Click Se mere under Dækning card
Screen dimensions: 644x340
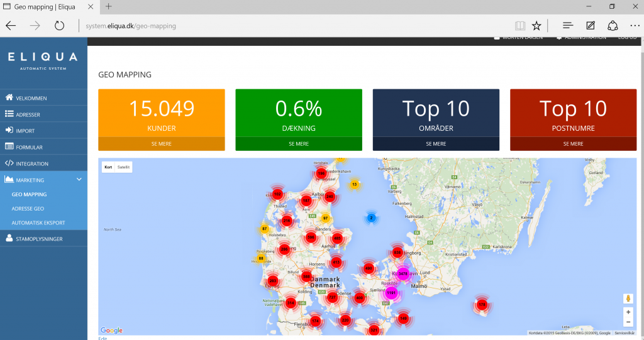[299, 144]
